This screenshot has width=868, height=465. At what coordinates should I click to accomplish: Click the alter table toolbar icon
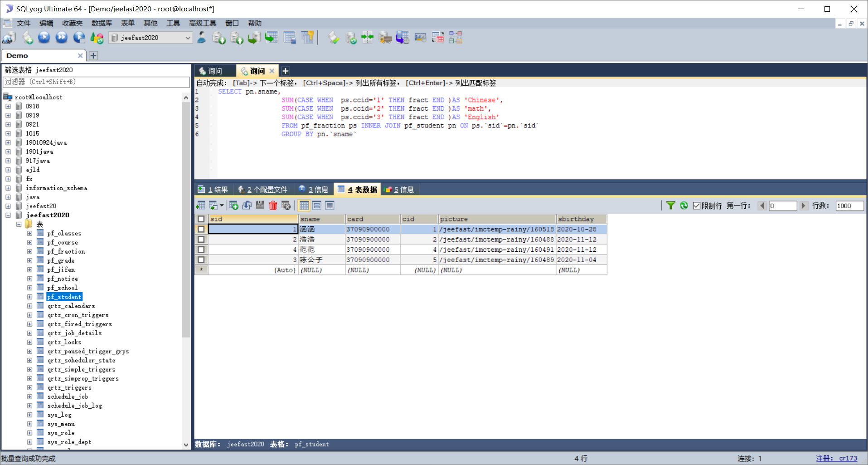click(290, 38)
